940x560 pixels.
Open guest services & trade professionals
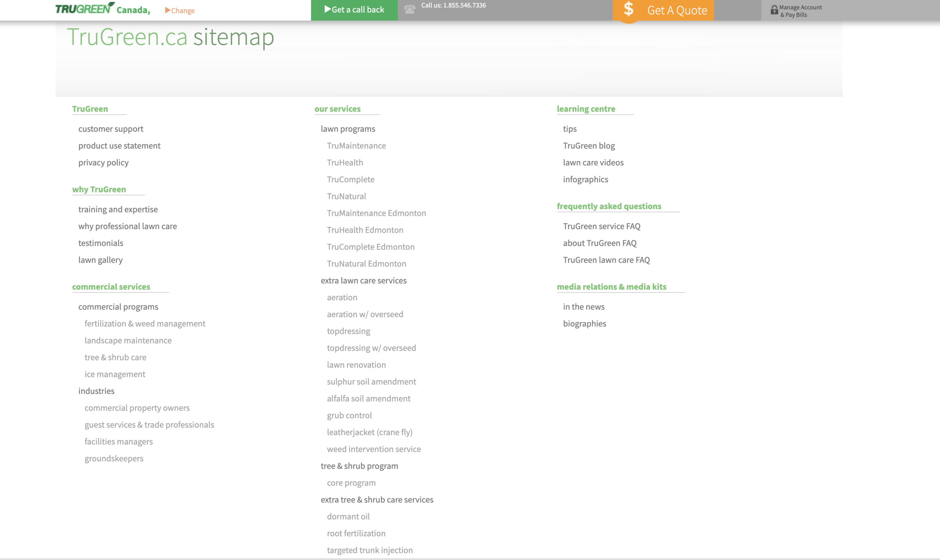(x=149, y=425)
